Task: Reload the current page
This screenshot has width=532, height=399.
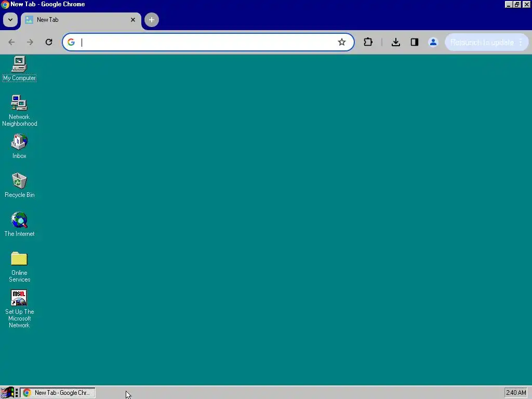Action: 49,42
